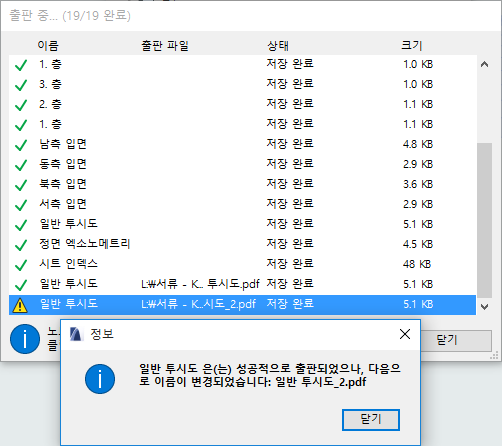502x446 pixels.
Task: Click the Archicad logo in the 정보 title bar
Action: tap(76, 334)
